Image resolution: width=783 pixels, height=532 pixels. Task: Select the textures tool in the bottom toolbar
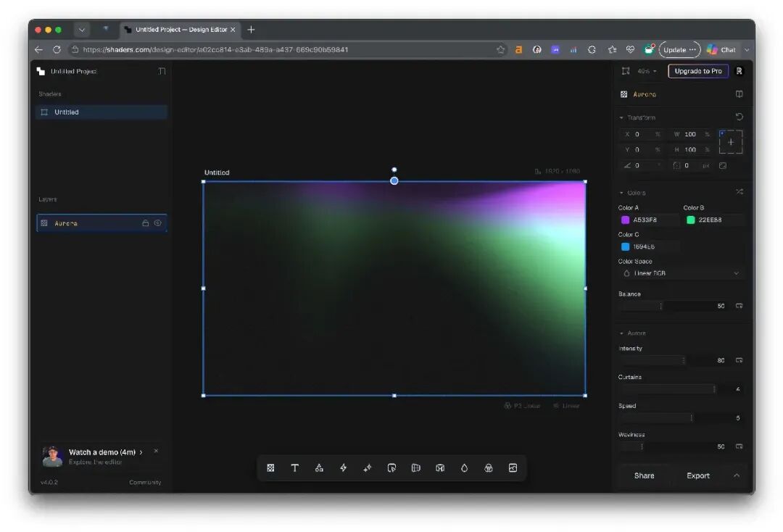pyautogui.click(x=270, y=467)
